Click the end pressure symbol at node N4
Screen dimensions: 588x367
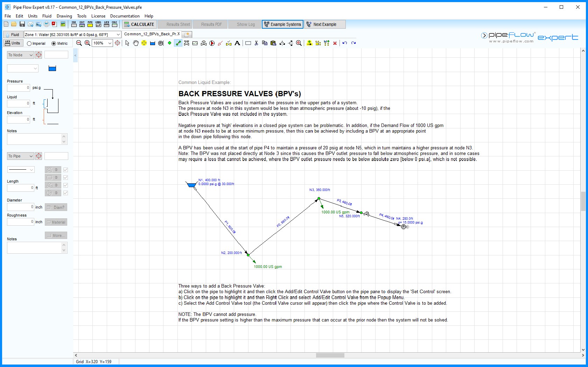click(404, 227)
